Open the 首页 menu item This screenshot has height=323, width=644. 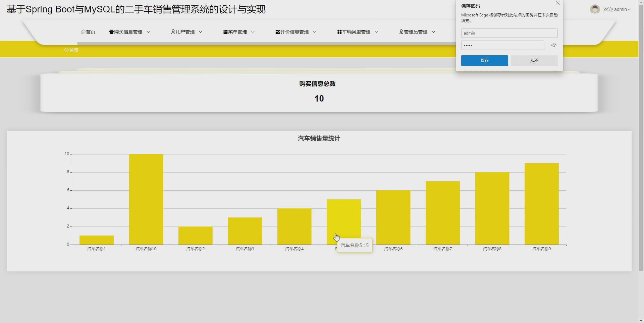pyautogui.click(x=88, y=32)
